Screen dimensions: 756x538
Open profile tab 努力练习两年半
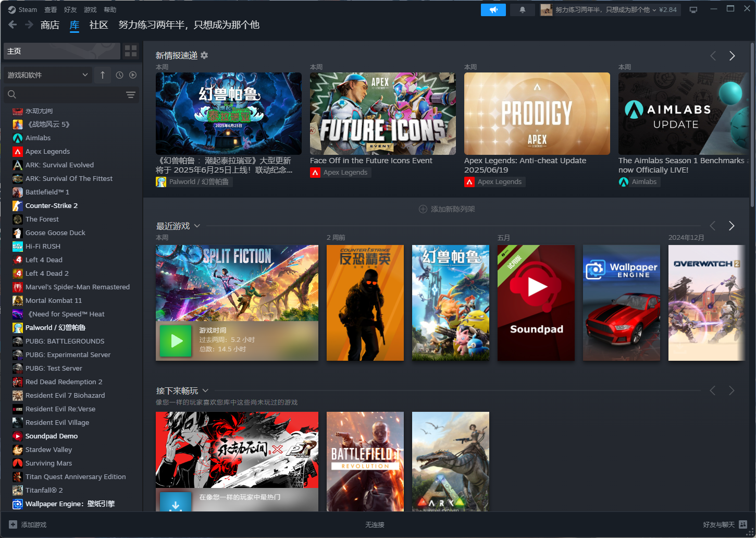pos(189,25)
